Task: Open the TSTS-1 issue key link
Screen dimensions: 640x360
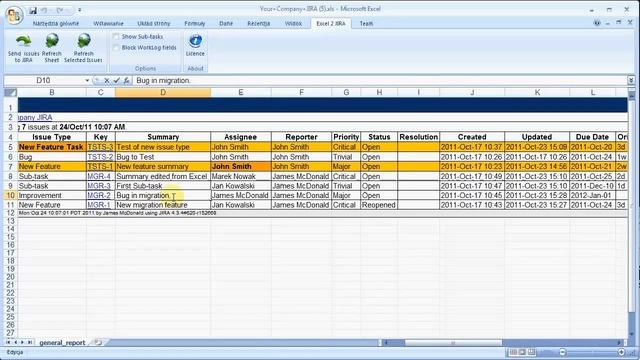Action: [x=100, y=167]
